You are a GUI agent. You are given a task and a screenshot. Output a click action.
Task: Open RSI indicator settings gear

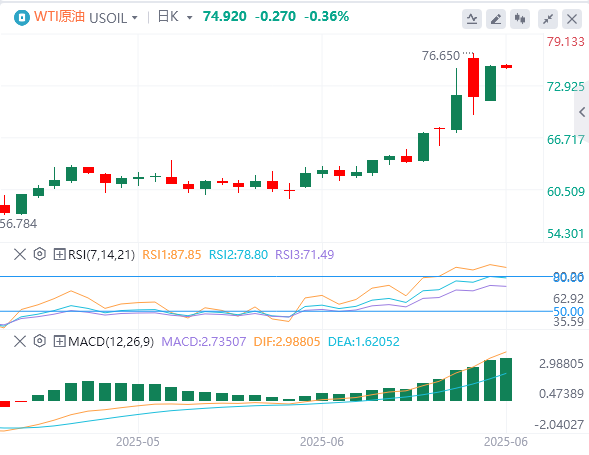click(39, 254)
